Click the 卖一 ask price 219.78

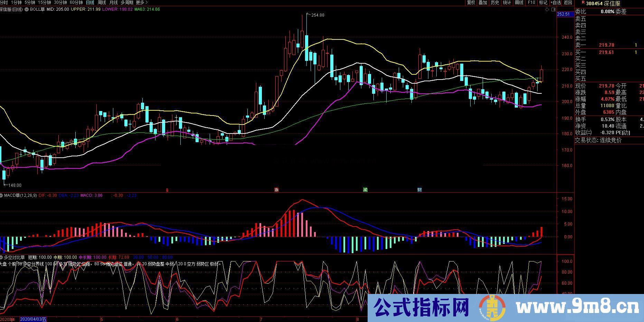[606, 45]
